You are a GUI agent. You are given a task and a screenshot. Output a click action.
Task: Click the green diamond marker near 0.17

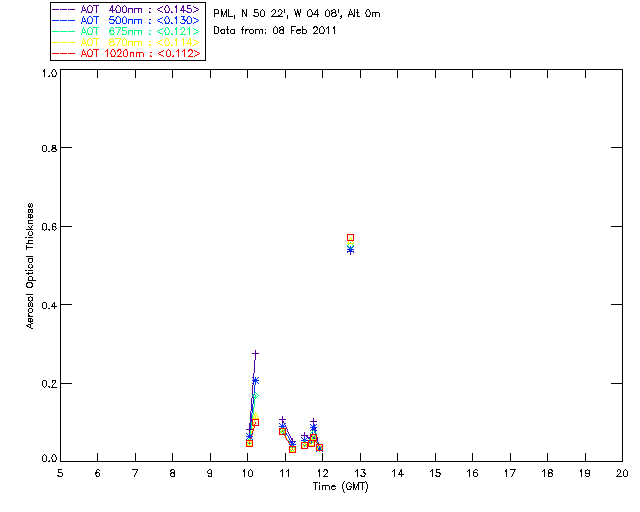[x=256, y=396]
